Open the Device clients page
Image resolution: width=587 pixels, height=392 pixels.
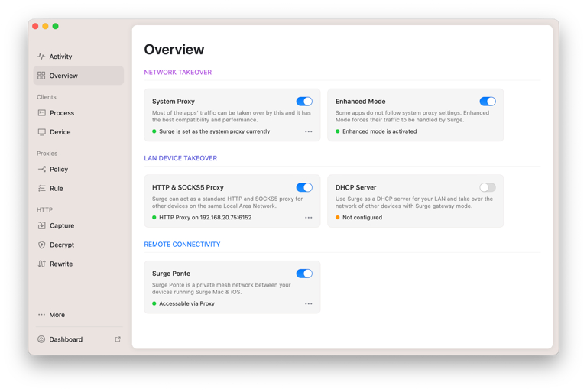point(78,131)
